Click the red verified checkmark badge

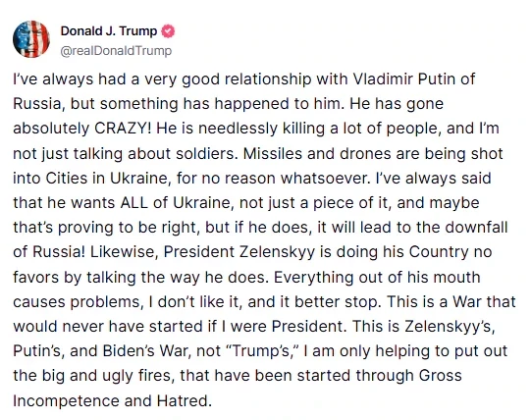click(168, 31)
